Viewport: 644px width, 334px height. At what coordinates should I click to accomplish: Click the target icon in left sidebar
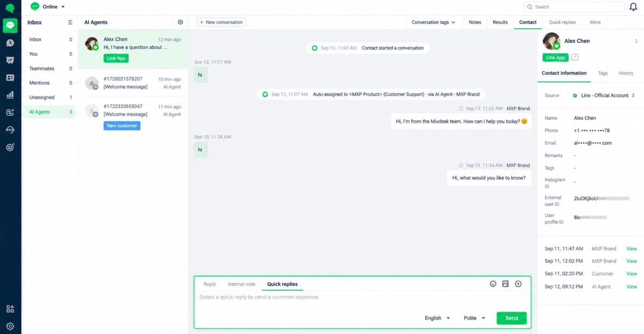point(10,147)
